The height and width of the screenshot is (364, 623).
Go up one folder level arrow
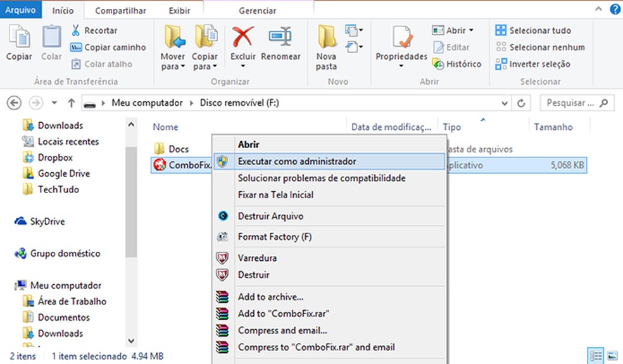pos(71,103)
